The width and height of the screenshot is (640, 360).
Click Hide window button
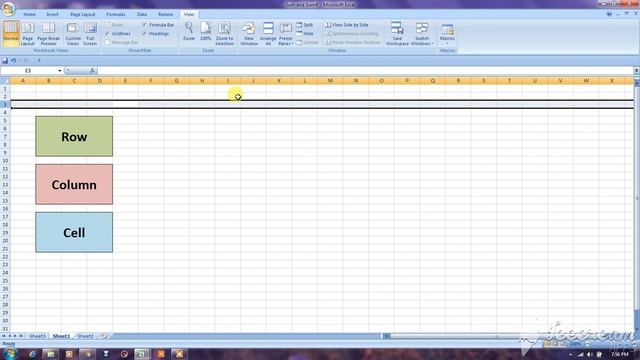(x=305, y=33)
